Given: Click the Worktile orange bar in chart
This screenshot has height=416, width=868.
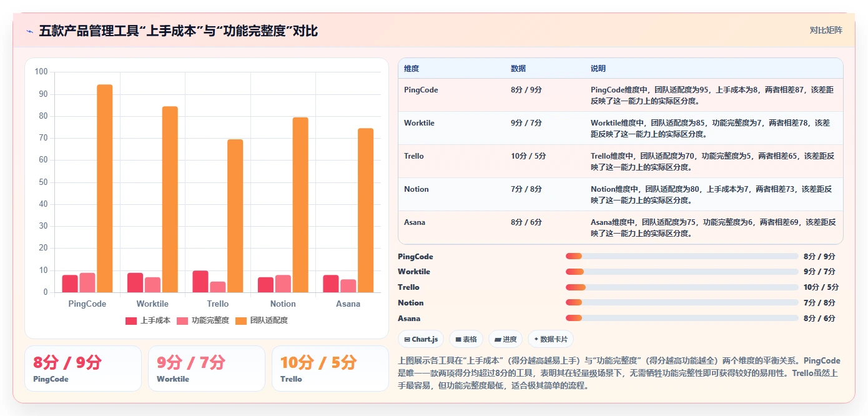Looking at the screenshot, I should [x=170, y=199].
